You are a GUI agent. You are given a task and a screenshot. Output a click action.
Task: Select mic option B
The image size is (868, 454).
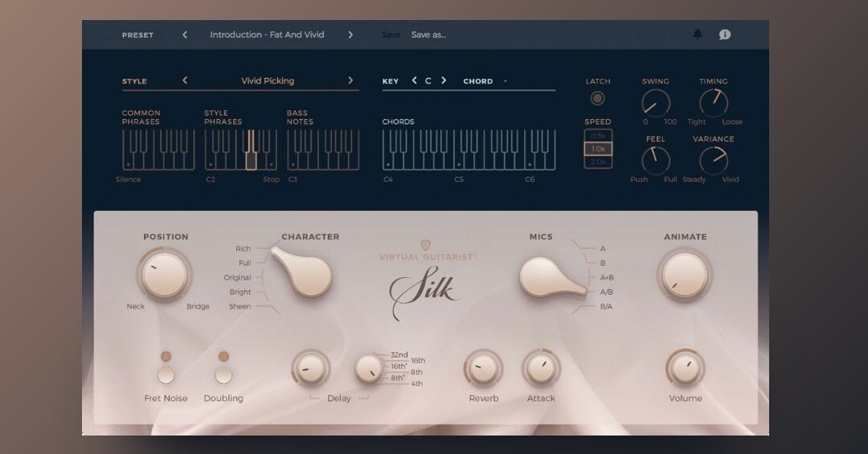click(603, 263)
